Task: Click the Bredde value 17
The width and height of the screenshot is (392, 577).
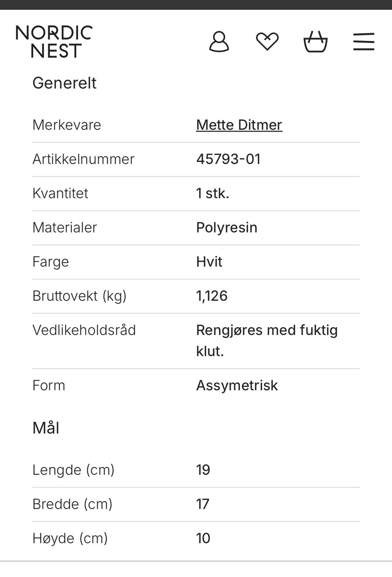Action: (x=203, y=504)
